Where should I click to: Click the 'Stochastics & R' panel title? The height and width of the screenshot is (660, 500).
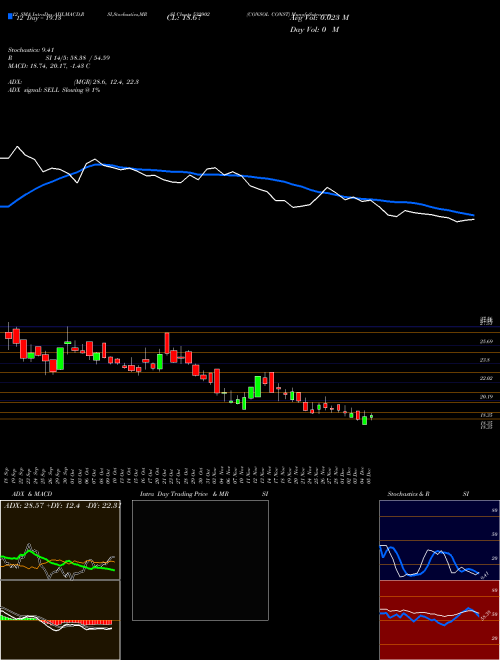coord(408,494)
